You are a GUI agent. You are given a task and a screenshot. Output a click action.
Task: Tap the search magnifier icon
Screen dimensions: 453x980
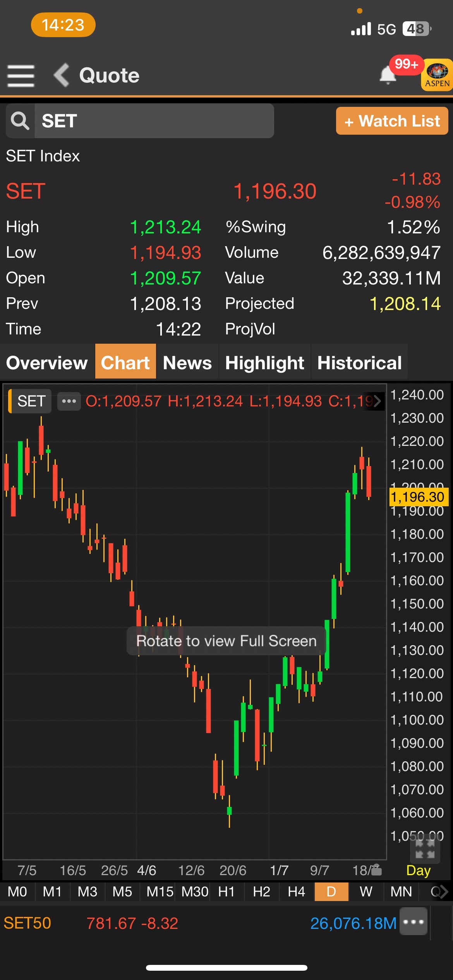[x=20, y=121]
